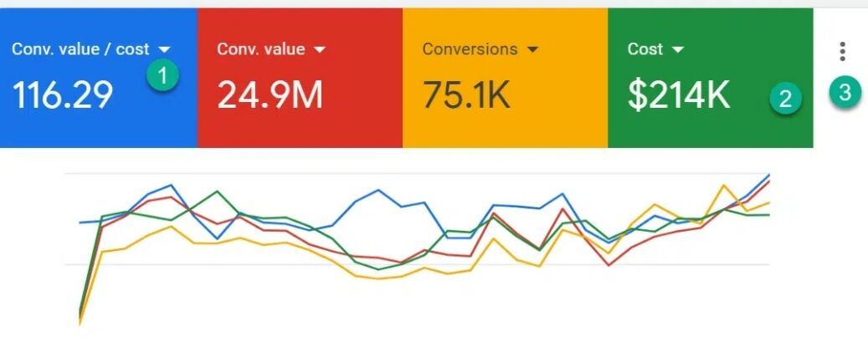Viewport: 868px width, 342px height.
Task: Click the blue line's peak mid-chart
Action: tap(379, 191)
